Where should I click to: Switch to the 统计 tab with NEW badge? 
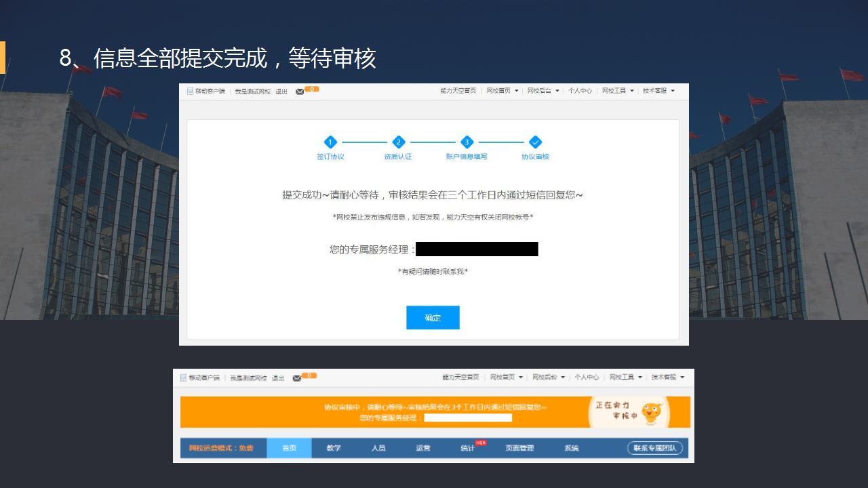[x=467, y=448]
